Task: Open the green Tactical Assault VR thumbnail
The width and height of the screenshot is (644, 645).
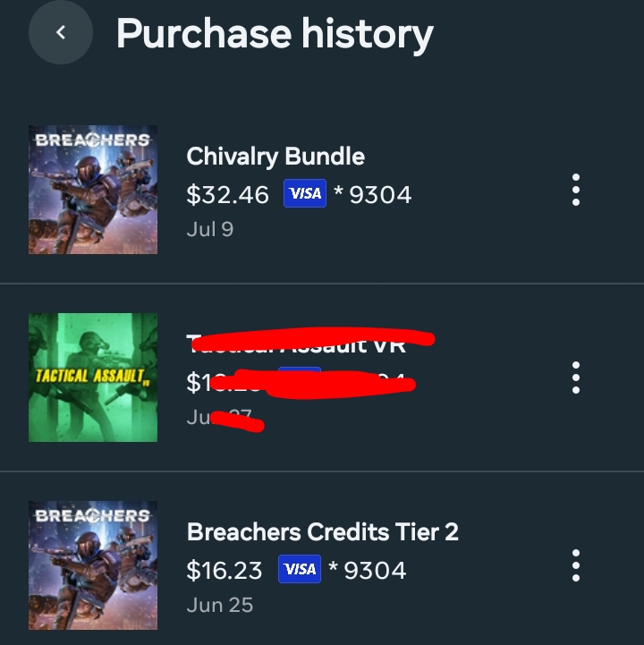Action: tap(93, 378)
